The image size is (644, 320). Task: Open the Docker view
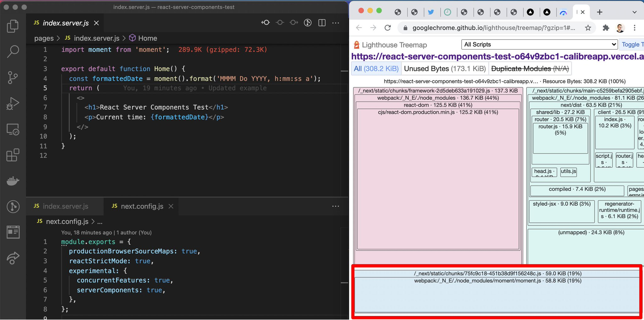click(13, 181)
